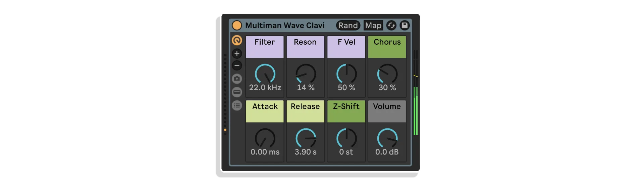644x185 pixels.
Task: Click the 50 % F Vel value
Action: (x=346, y=88)
